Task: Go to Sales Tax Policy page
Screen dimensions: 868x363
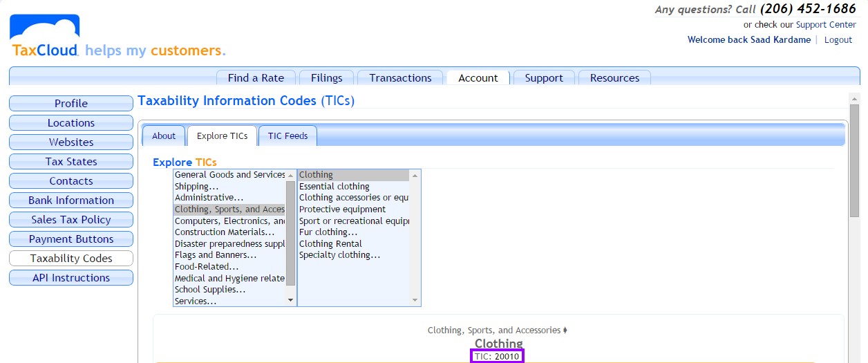Action: click(x=71, y=220)
